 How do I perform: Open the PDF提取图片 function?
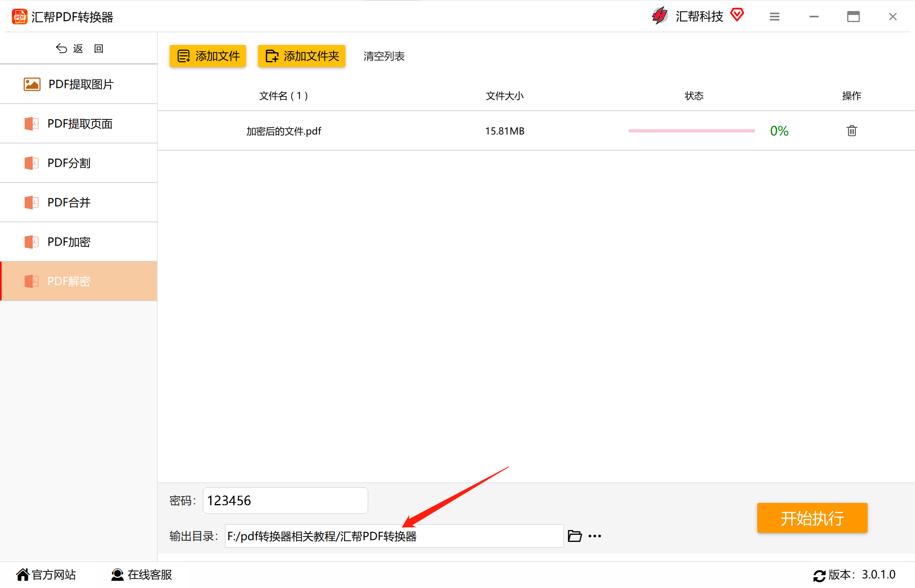[x=79, y=84]
